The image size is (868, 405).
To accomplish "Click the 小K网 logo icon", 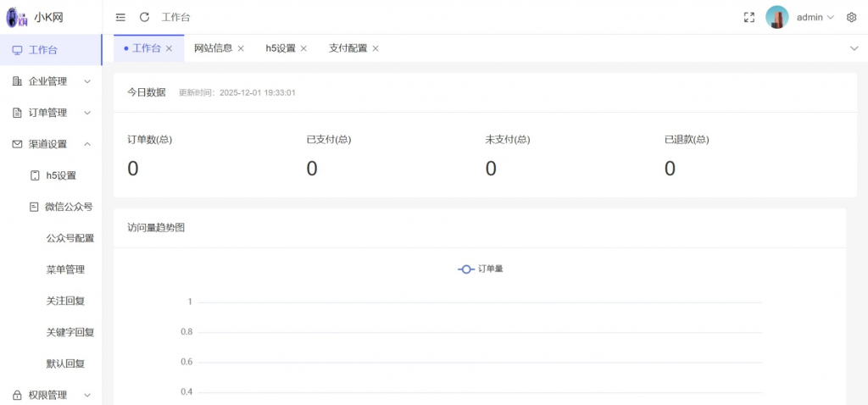I will pos(17,17).
